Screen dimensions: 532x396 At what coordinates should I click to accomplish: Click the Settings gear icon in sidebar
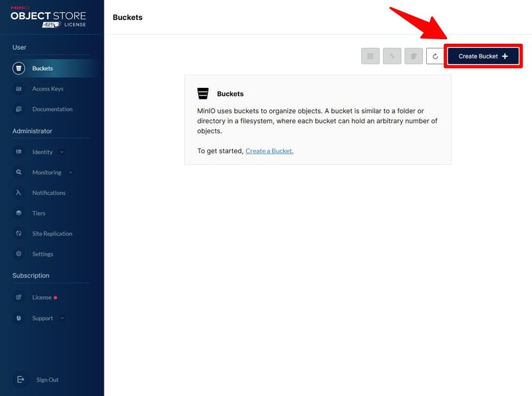tap(19, 254)
